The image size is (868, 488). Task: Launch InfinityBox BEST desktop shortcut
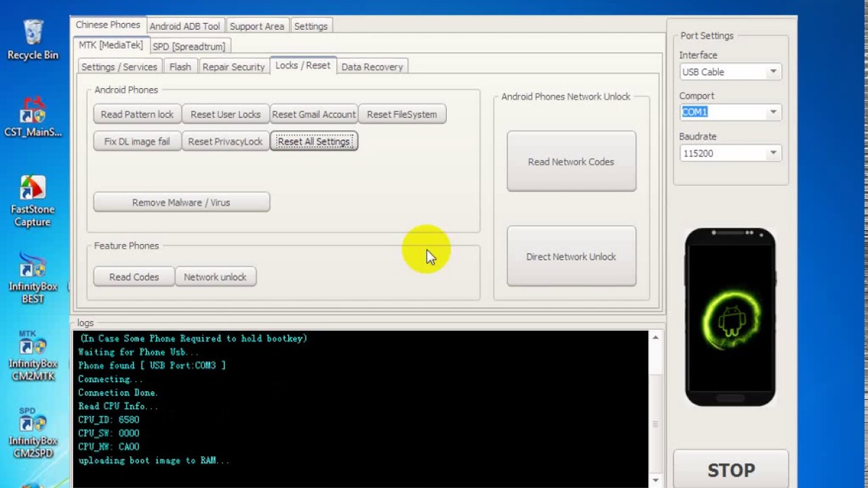[33, 278]
